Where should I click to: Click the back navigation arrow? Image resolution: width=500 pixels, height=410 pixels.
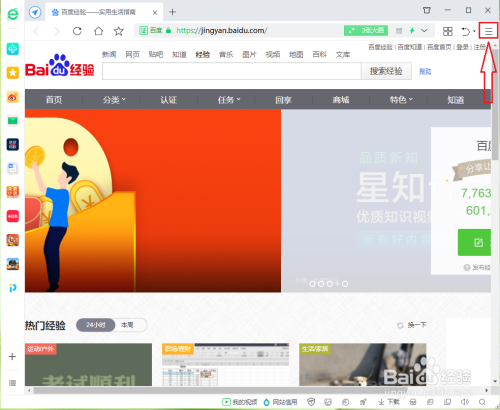pos(36,31)
